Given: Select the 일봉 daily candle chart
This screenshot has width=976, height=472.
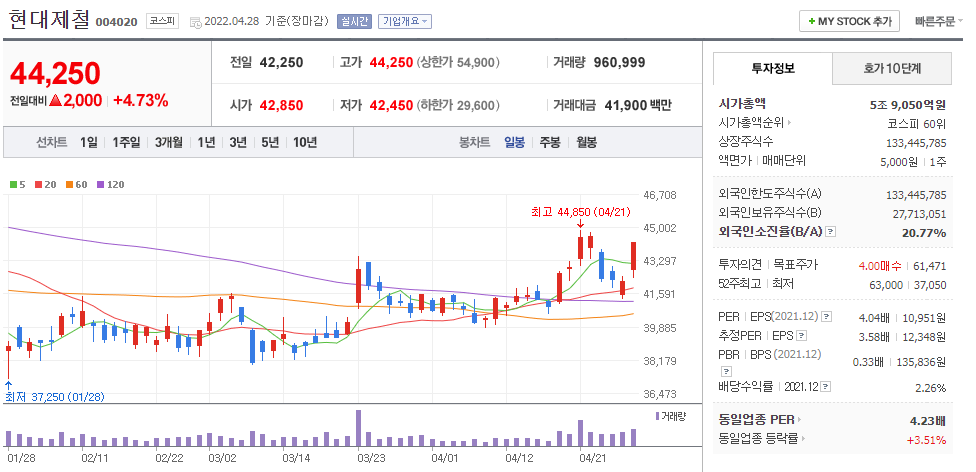Looking at the screenshot, I should pos(515,143).
